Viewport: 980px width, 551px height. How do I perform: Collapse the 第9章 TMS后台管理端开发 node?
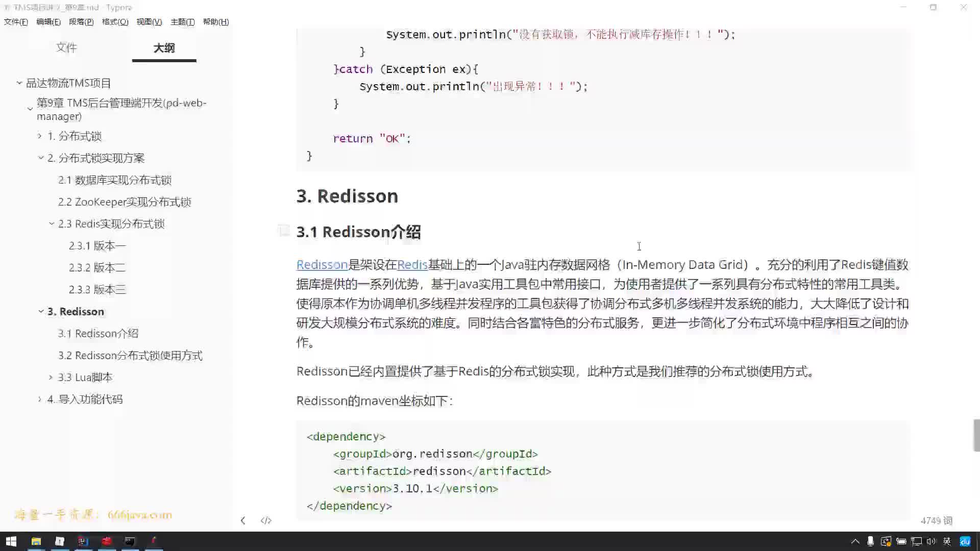(x=30, y=109)
